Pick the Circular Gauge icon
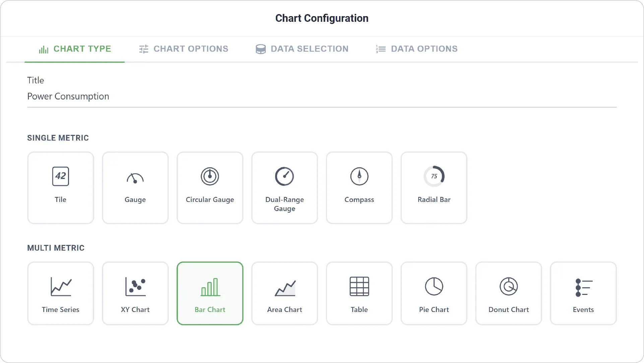 pyautogui.click(x=210, y=176)
